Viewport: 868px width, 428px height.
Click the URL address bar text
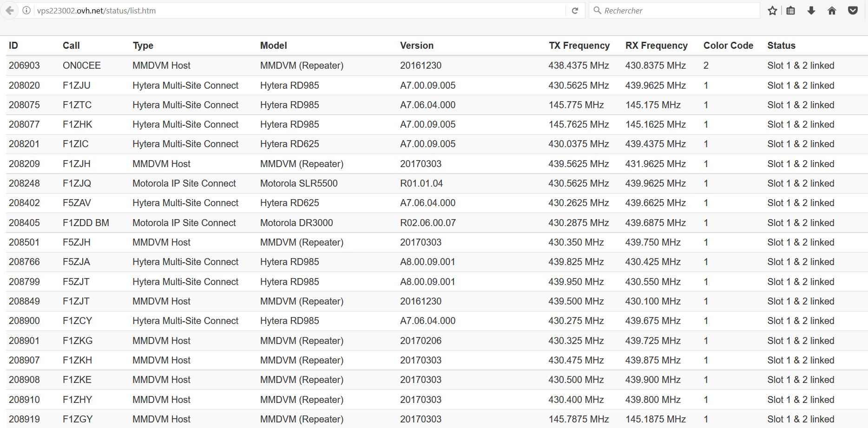pyautogui.click(x=96, y=11)
